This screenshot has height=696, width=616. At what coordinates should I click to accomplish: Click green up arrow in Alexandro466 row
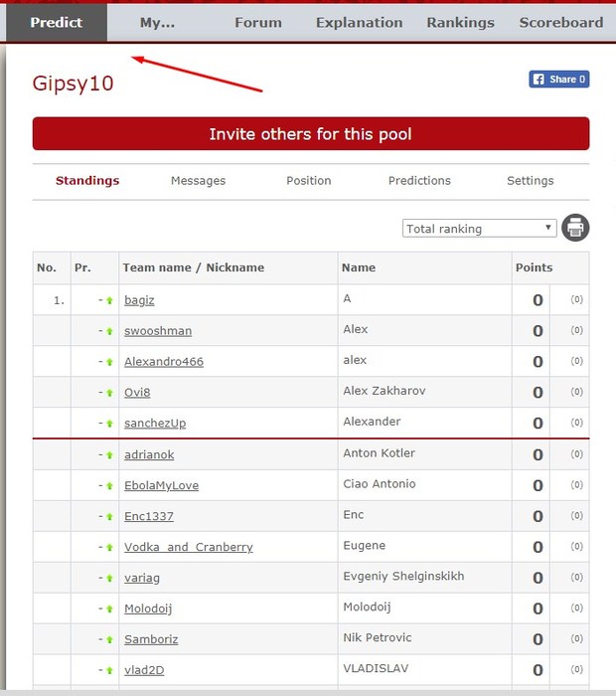point(109,362)
